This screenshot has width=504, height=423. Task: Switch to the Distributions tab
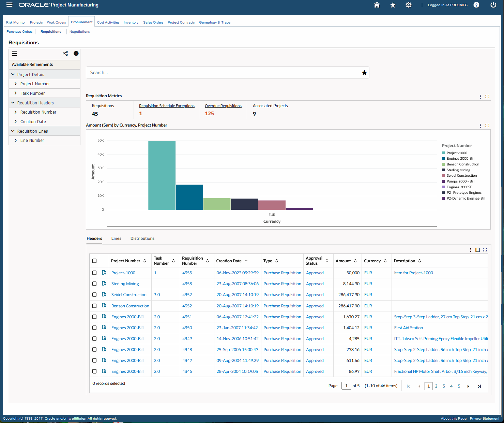tap(142, 238)
